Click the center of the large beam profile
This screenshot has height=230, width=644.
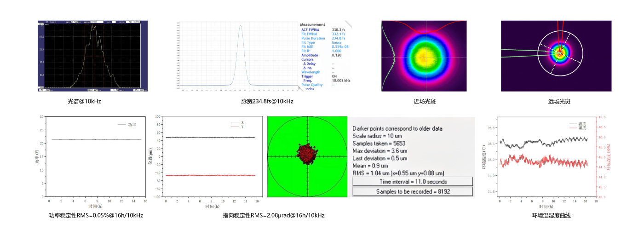click(424, 57)
